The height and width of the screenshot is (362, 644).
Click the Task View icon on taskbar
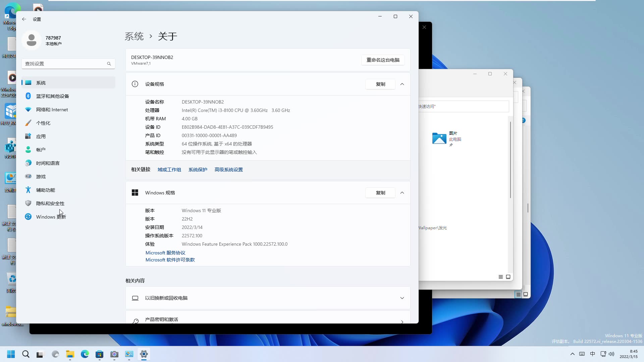coord(40,354)
